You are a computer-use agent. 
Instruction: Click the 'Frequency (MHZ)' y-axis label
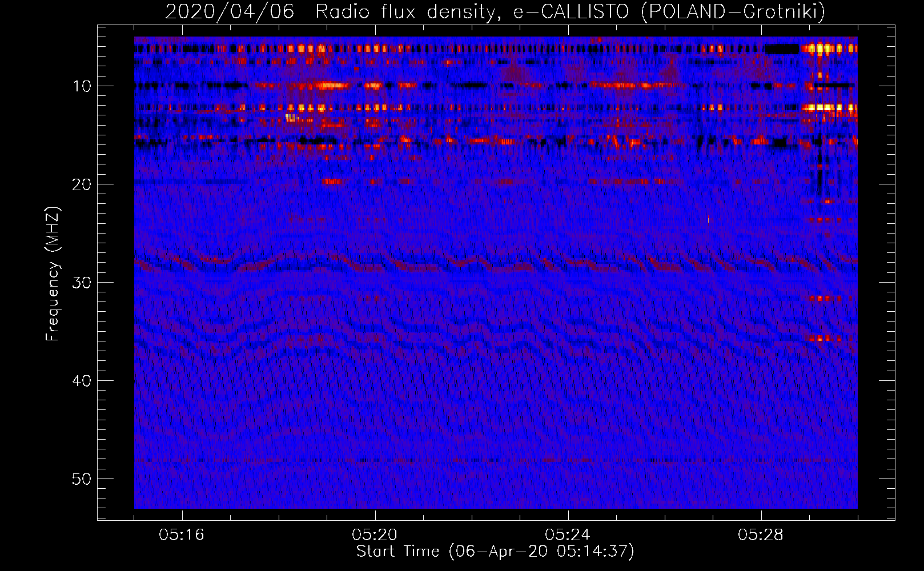tap(53, 274)
